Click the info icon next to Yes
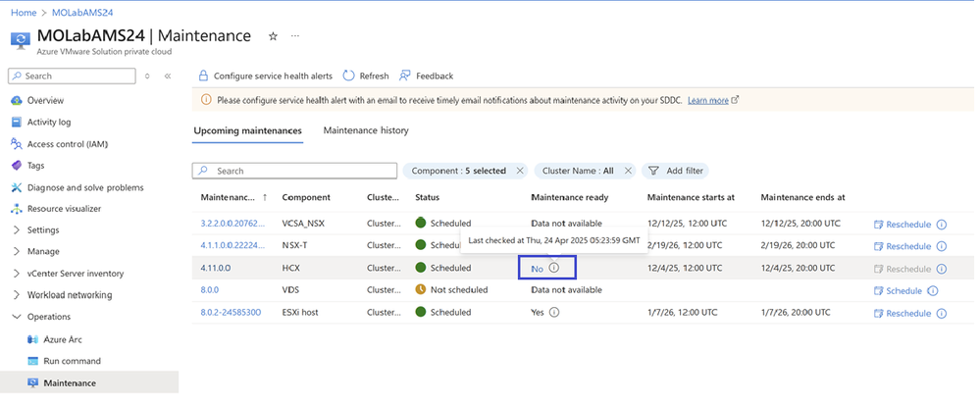Screen dimensions: 980x405 [553, 313]
